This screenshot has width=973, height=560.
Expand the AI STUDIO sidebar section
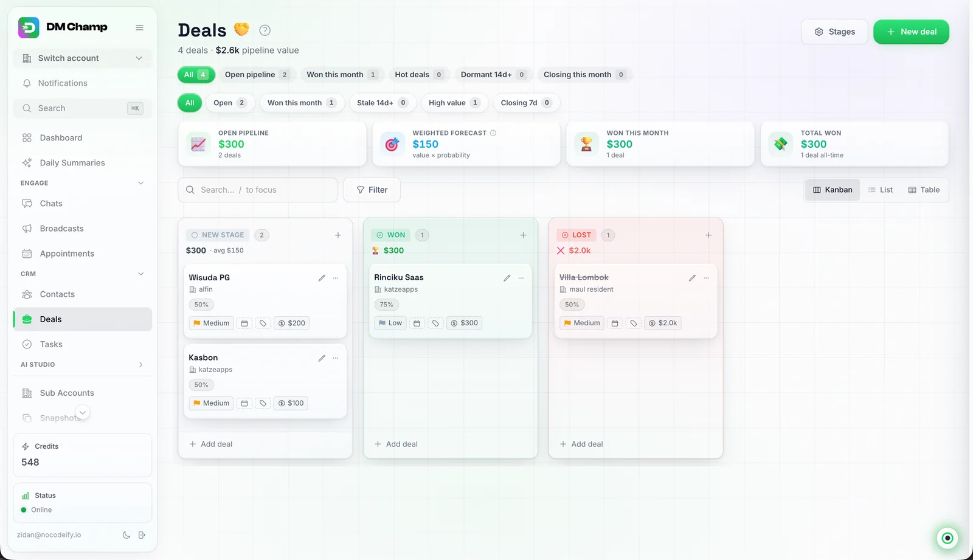[140, 365]
